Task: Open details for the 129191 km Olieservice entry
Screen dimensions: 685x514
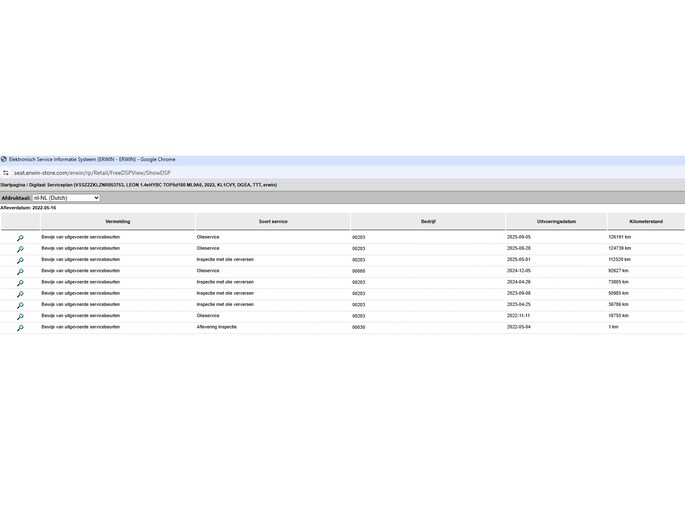Action: point(19,238)
